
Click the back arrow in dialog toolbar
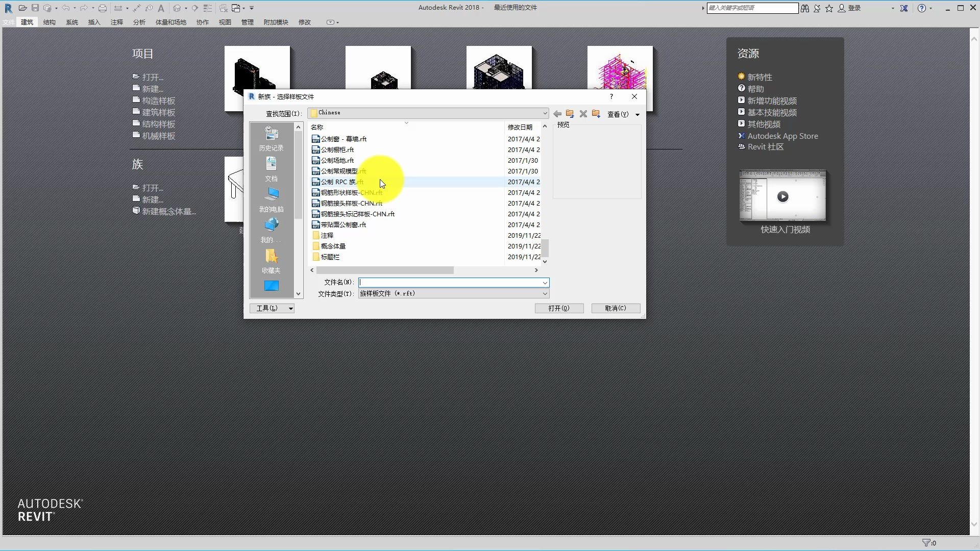557,114
